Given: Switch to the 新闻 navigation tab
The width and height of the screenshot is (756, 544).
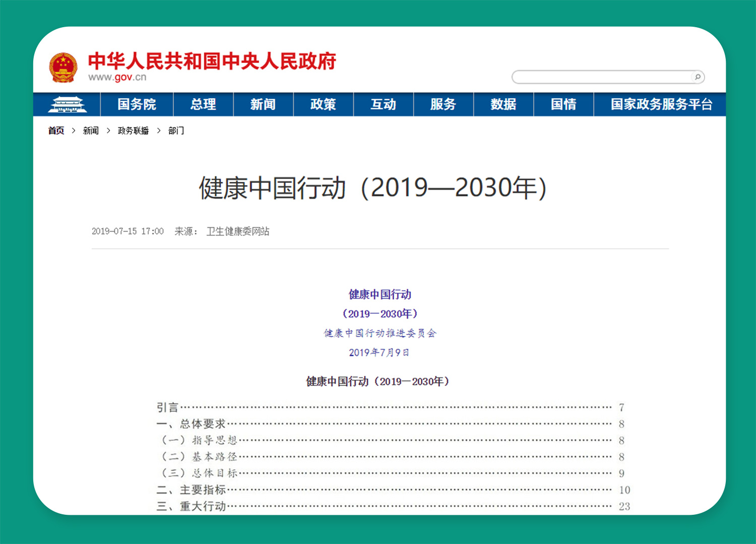Looking at the screenshot, I should coord(263,104).
